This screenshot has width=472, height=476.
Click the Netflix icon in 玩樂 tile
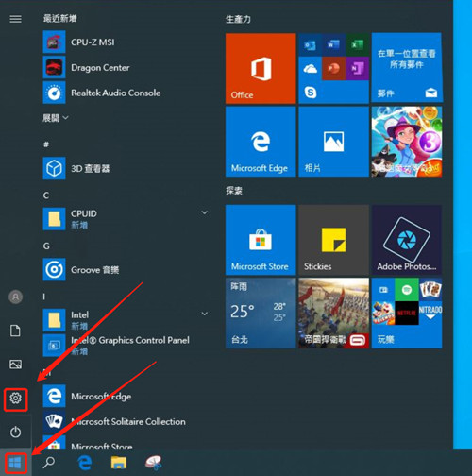point(407,313)
